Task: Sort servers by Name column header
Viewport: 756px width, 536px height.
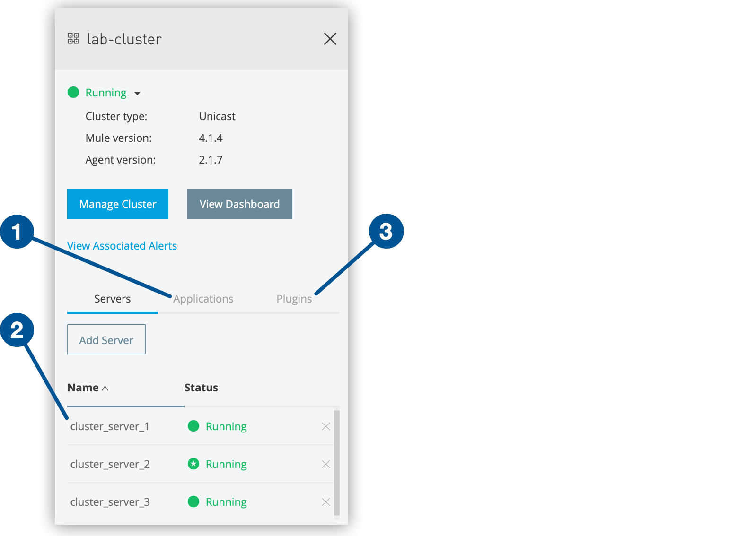Action: pyautogui.click(x=83, y=388)
